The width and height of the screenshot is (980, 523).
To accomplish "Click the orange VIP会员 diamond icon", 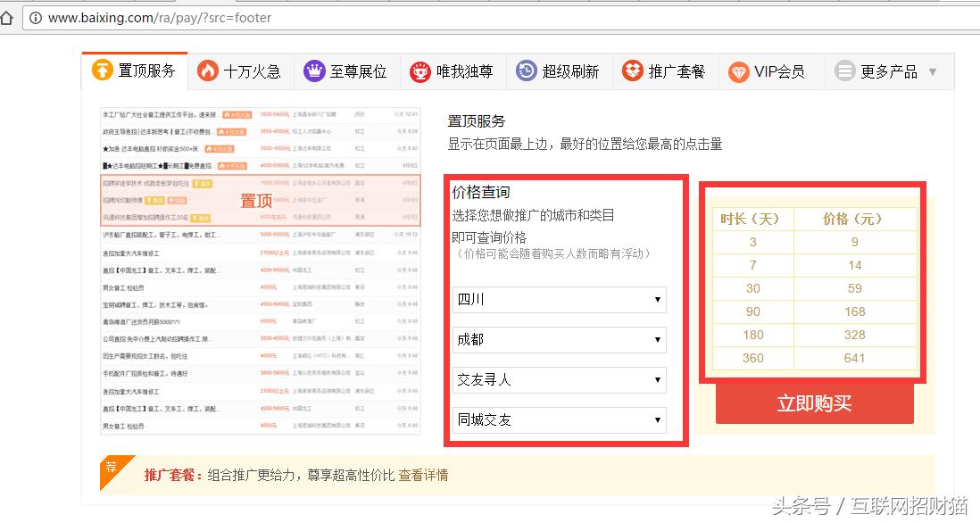I will tap(739, 72).
